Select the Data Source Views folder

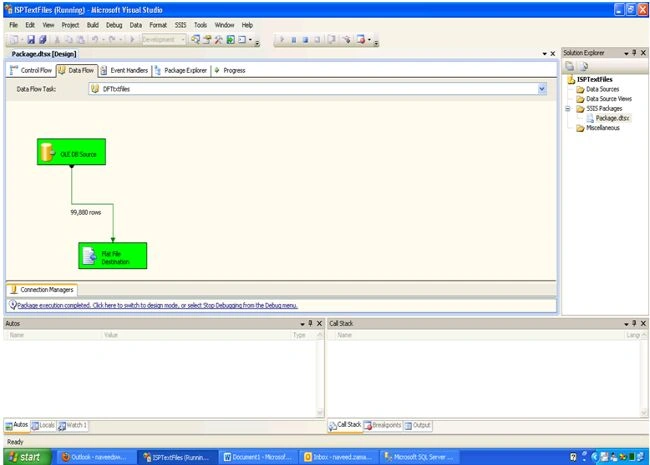click(x=604, y=99)
